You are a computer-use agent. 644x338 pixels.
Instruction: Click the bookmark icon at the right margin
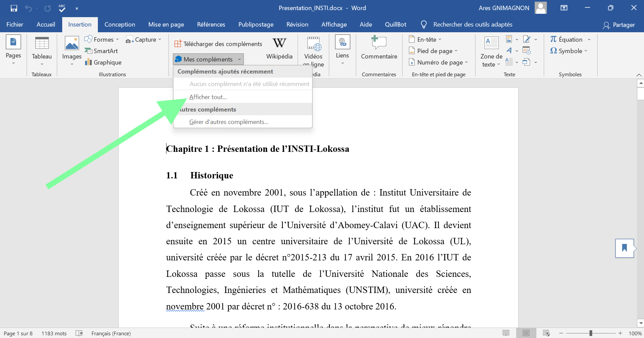624,248
